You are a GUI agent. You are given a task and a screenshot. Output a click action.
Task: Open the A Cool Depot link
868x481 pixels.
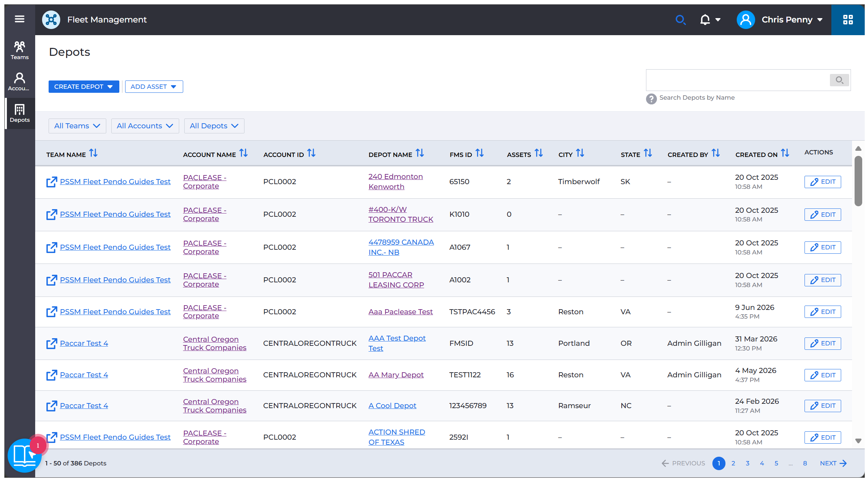pos(392,406)
